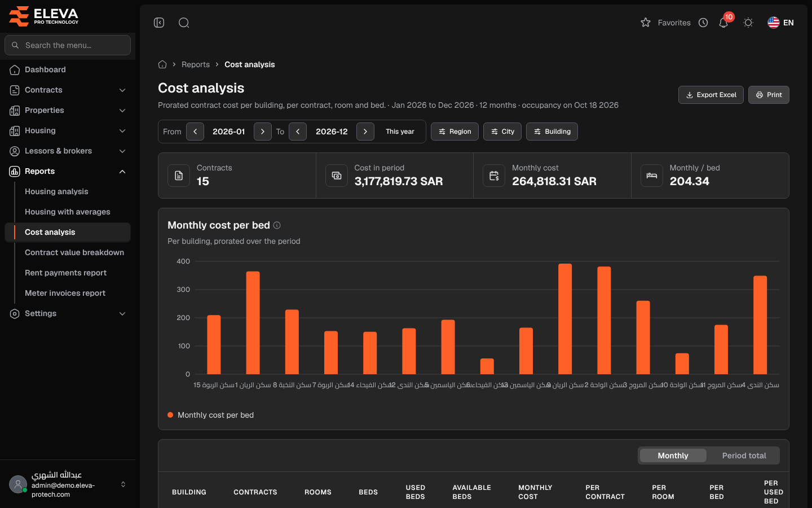Click the Contracts card document icon
The image size is (812, 508).
click(x=179, y=176)
